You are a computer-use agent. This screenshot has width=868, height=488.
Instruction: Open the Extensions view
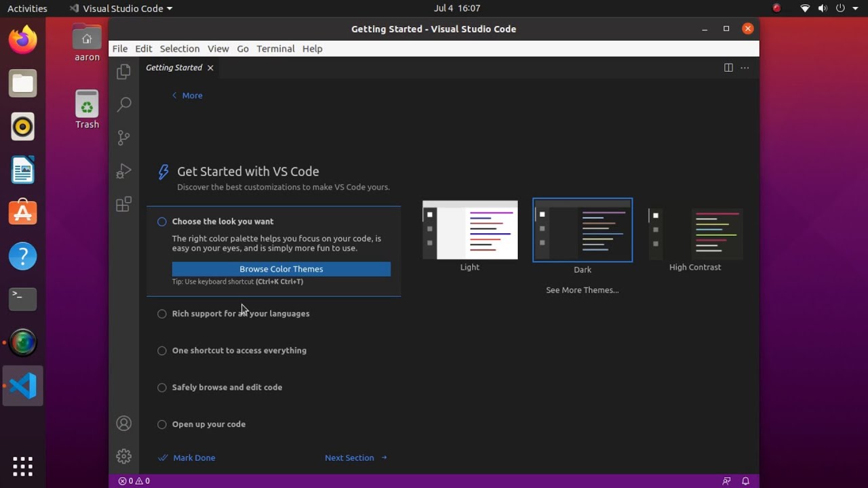[123, 204]
